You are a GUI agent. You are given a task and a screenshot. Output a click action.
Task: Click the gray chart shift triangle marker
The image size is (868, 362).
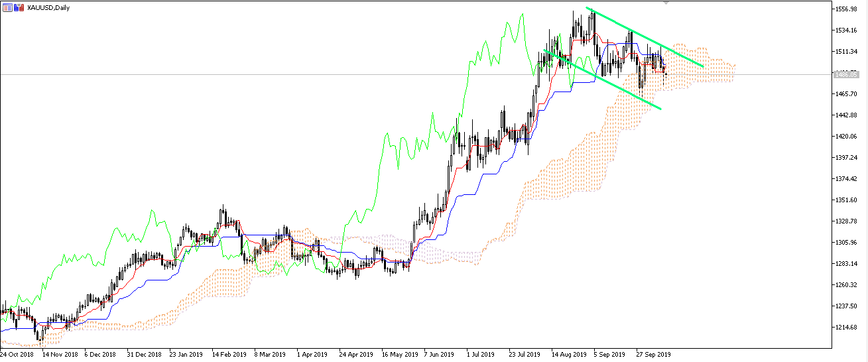click(666, 3)
